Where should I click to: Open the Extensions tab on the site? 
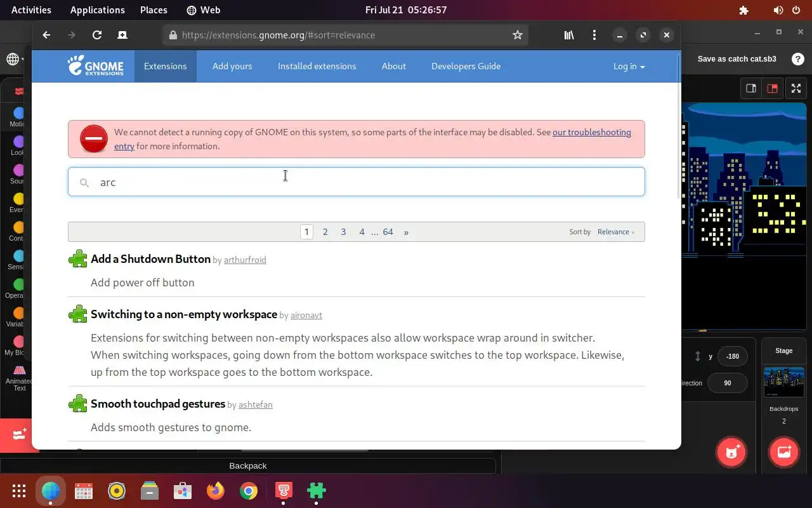pos(165,66)
